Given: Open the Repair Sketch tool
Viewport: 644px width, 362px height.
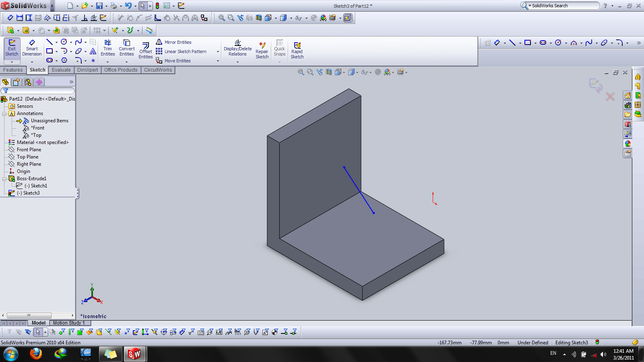Looking at the screenshot, I should point(262,50).
